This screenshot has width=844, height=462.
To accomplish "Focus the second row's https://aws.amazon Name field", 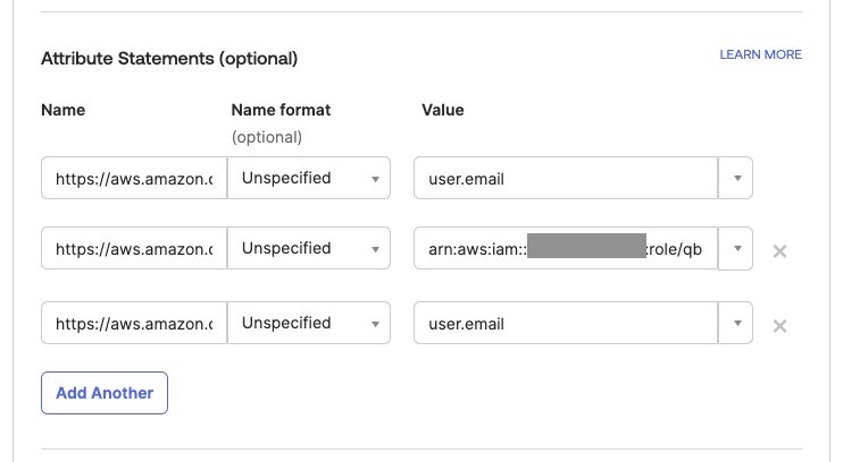I will [134, 248].
